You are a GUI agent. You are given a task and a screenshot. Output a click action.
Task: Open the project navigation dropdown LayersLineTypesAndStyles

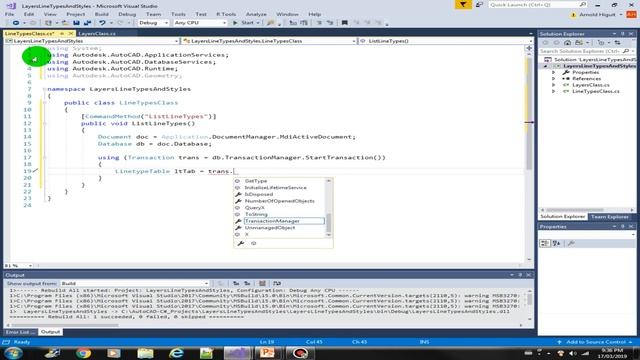pyautogui.click(x=92, y=41)
